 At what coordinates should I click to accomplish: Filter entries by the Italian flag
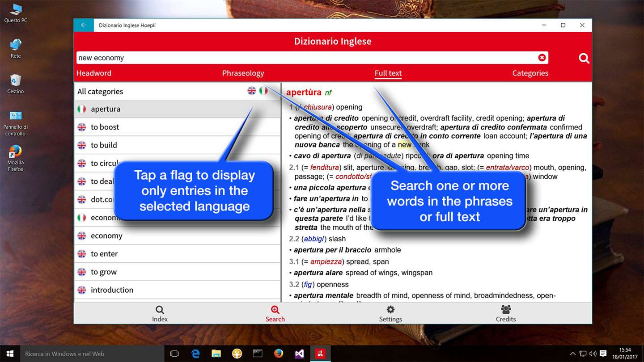click(263, 91)
